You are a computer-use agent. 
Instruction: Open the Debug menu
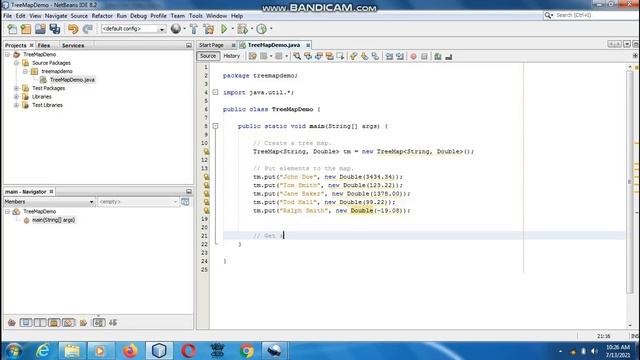[138, 16]
